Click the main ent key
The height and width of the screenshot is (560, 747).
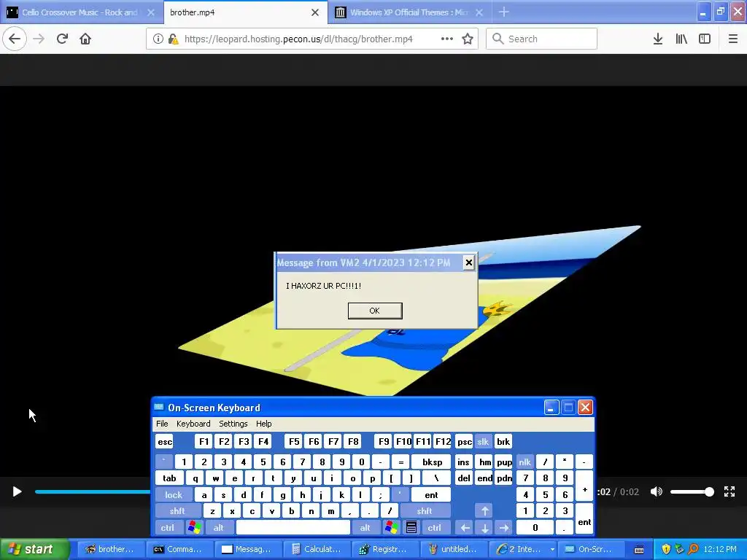coord(431,495)
